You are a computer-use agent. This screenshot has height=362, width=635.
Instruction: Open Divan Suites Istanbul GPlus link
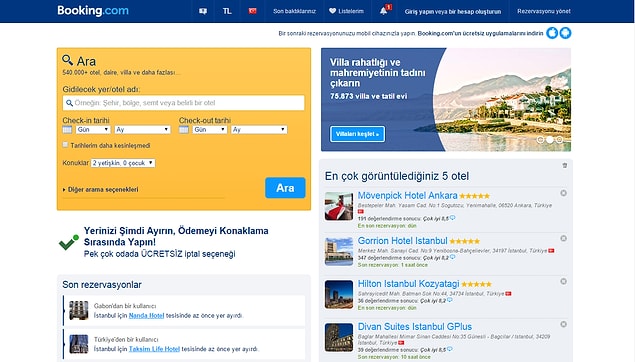point(415,327)
